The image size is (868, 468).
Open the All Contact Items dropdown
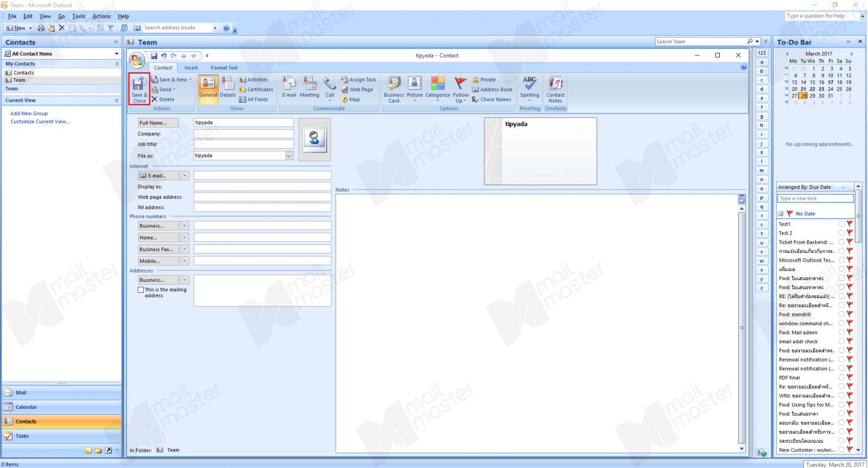click(x=117, y=54)
